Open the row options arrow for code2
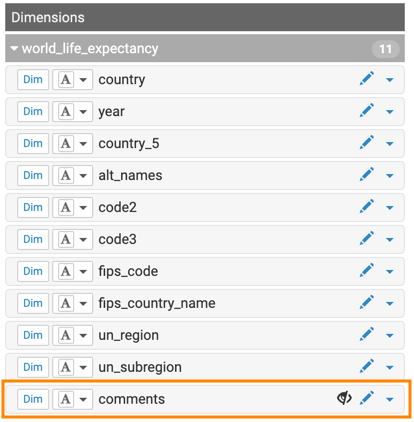This screenshot has height=422, width=414. (390, 208)
